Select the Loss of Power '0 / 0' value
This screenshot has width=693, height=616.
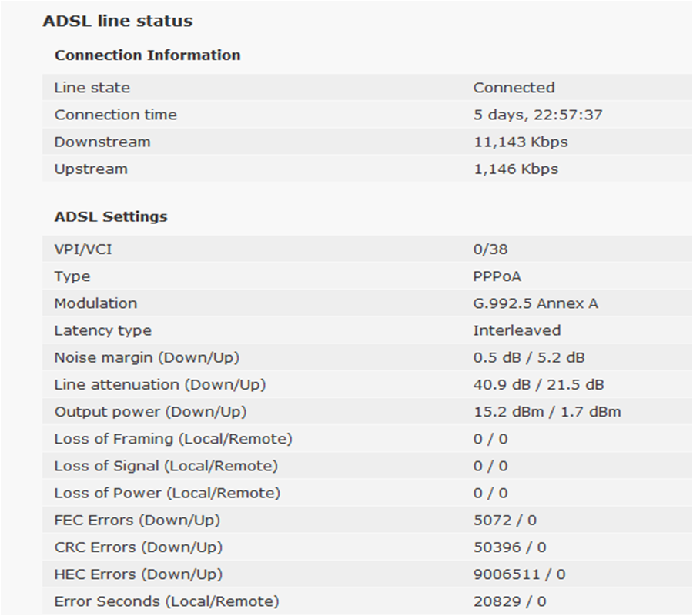(x=490, y=493)
